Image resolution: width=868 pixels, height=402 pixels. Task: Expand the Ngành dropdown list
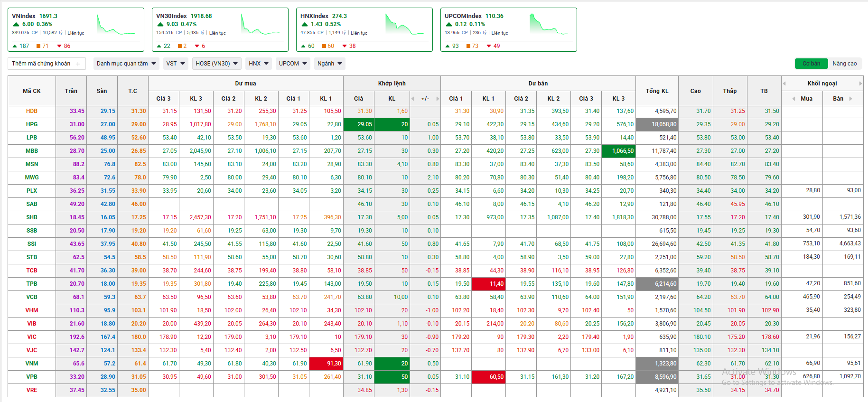329,64
